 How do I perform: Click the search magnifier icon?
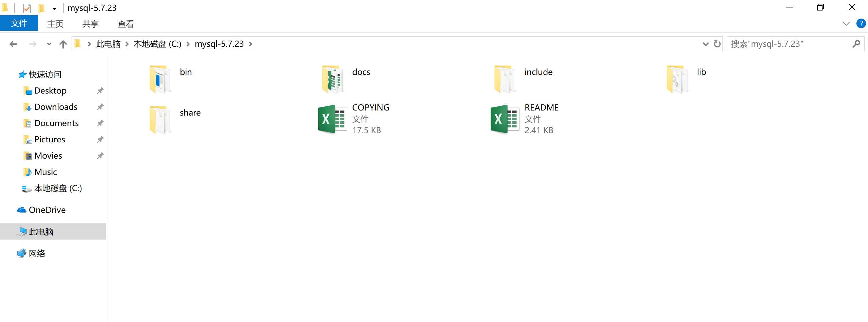[x=856, y=44]
